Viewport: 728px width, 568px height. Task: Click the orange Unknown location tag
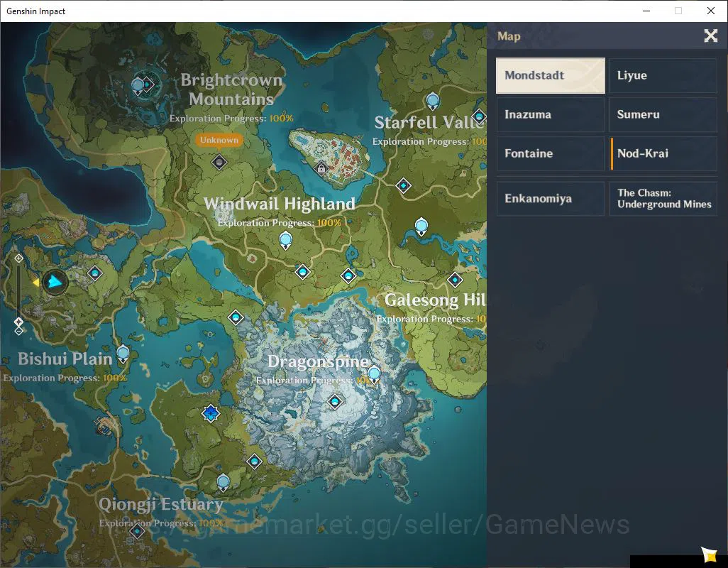coord(219,141)
